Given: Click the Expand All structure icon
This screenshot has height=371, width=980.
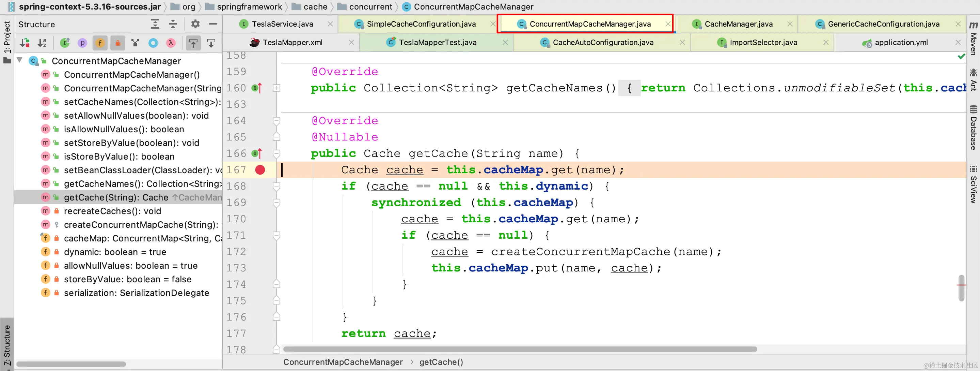Looking at the screenshot, I should [155, 24].
